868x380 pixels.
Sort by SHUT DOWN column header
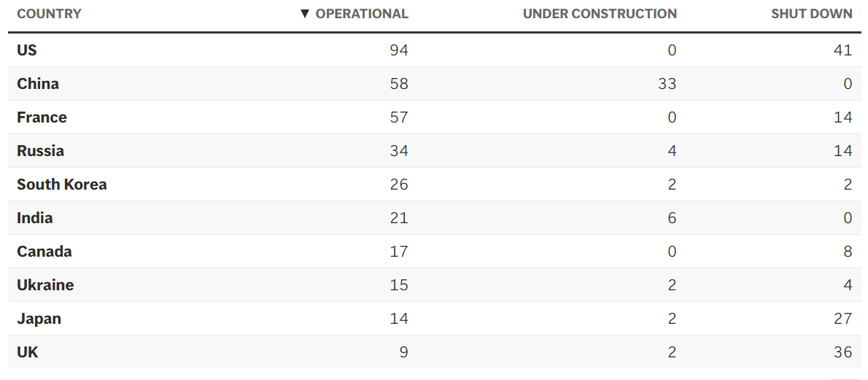[811, 14]
